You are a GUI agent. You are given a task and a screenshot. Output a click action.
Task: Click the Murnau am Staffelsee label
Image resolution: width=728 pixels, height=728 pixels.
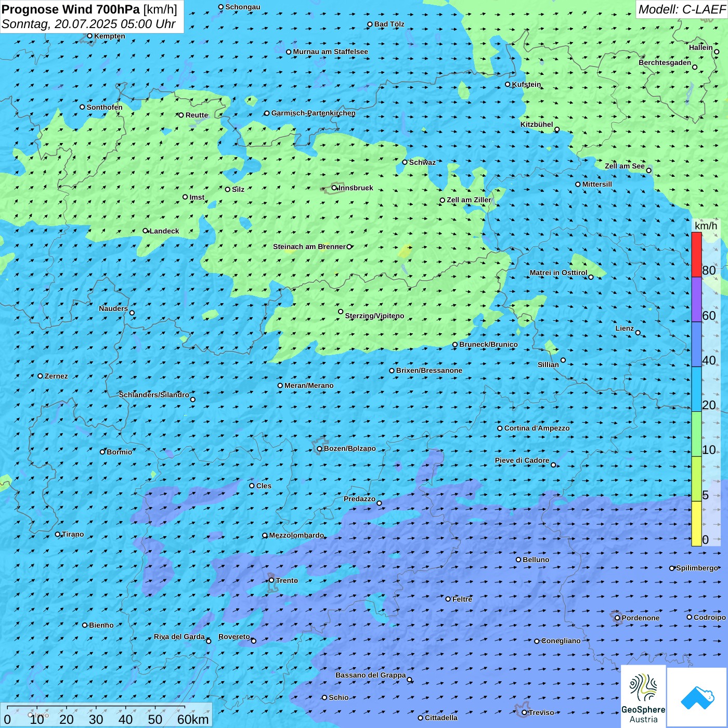(x=330, y=51)
